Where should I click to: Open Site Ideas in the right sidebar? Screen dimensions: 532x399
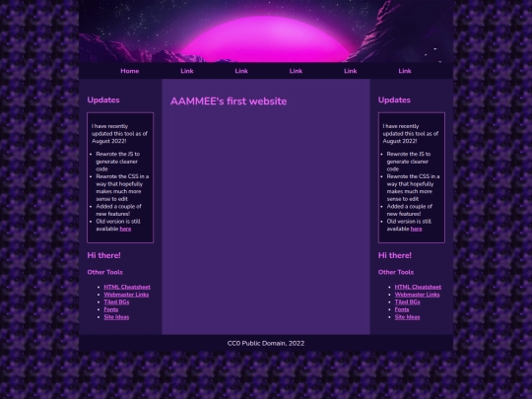point(407,317)
